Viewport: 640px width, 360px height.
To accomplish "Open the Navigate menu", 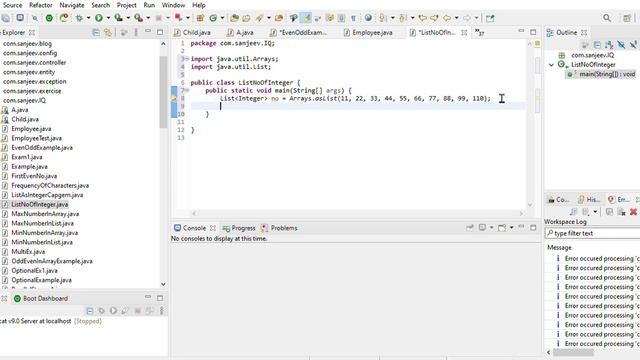I will pyautogui.click(x=72, y=5).
